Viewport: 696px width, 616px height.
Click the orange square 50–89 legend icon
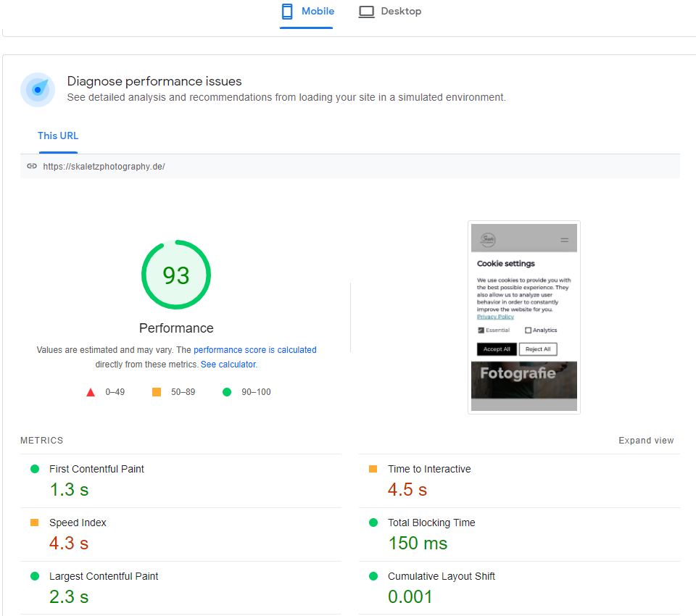point(157,392)
